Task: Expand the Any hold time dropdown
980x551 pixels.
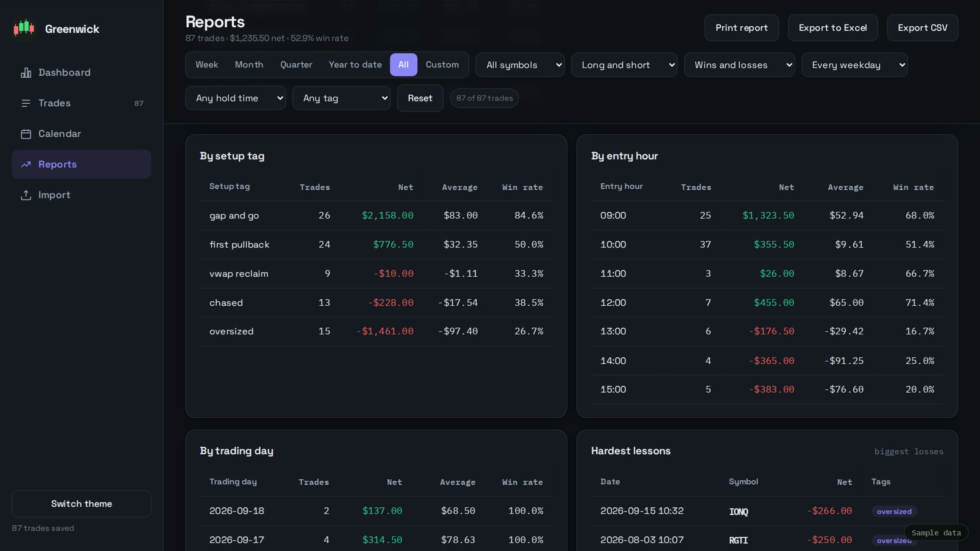Action: click(235, 98)
